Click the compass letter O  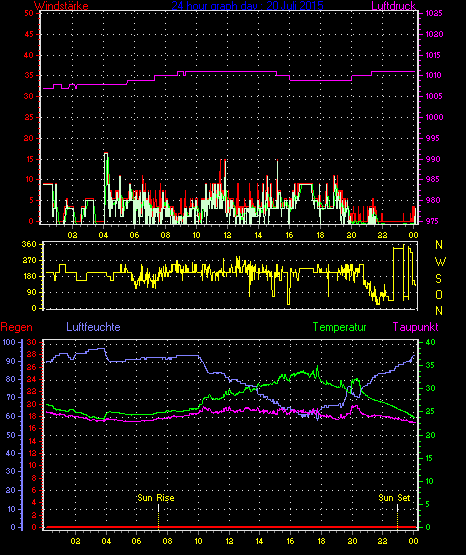(439, 294)
